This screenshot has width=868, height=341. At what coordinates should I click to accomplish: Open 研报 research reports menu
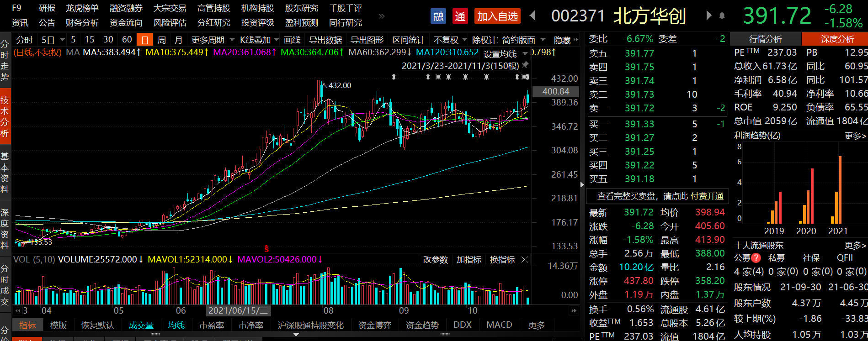point(47,8)
